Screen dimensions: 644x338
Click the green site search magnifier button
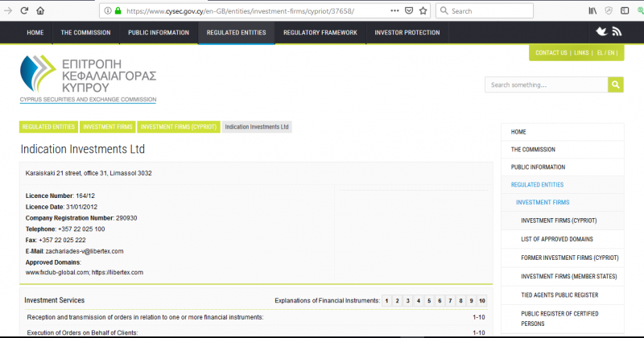(x=616, y=84)
